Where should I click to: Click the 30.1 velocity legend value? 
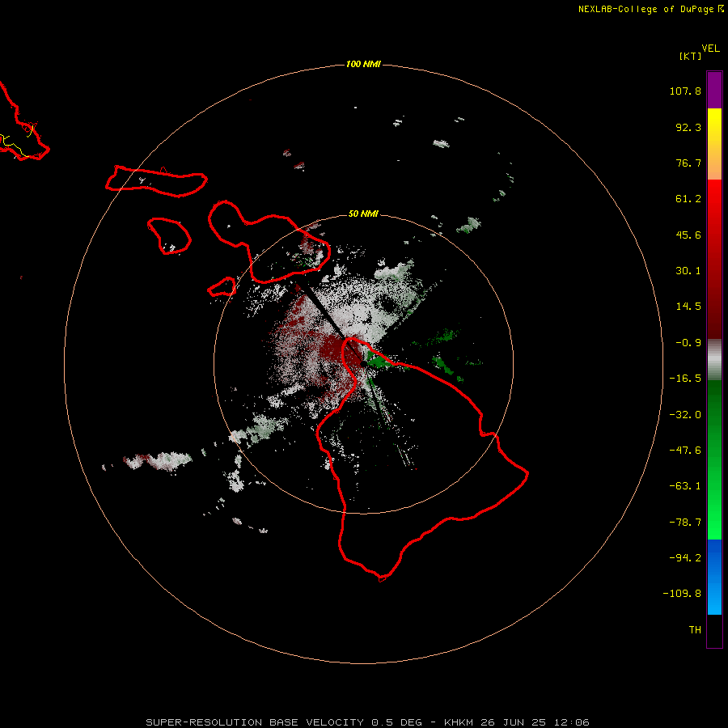point(688,271)
